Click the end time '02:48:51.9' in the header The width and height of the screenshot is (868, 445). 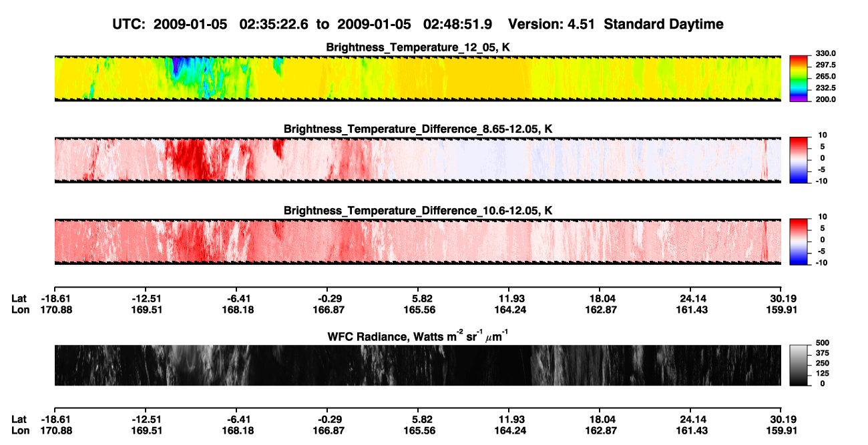(x=458, y=25)
